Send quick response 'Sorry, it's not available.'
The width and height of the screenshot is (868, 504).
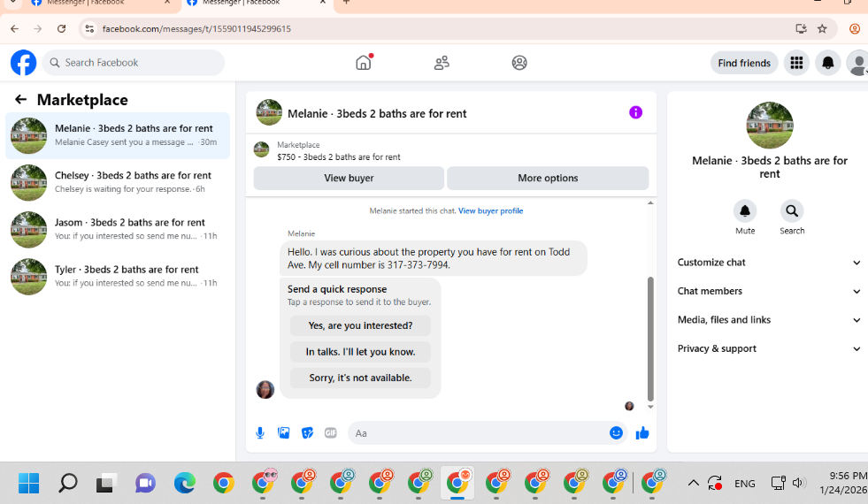point(360,378)
